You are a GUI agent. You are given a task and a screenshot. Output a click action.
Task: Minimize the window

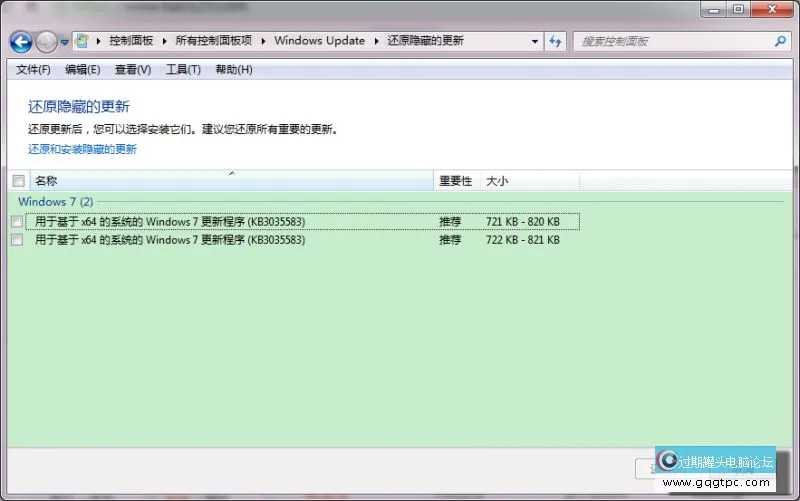(x=714, y=9)
